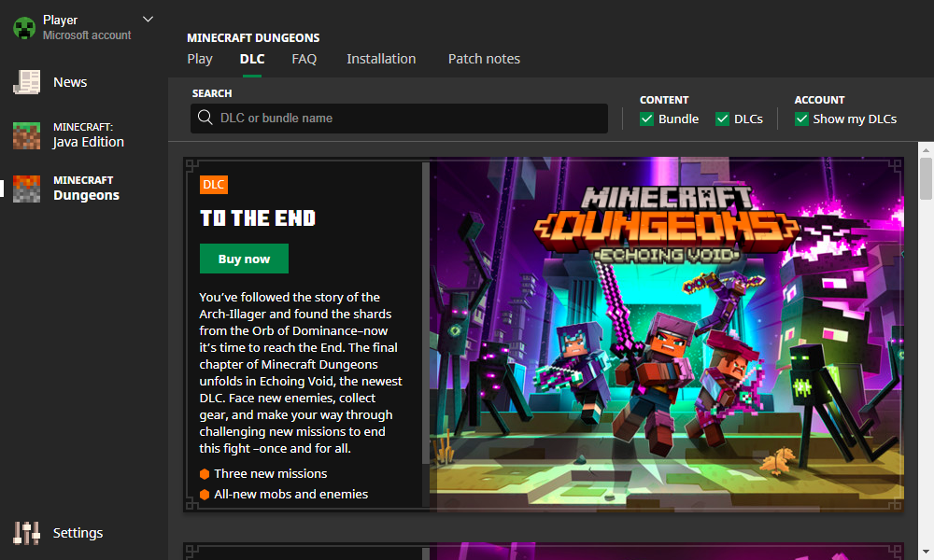Screen dimensions: 934x560
Task: Click the Creeper player avatar icon
Action: click(24, 28)
